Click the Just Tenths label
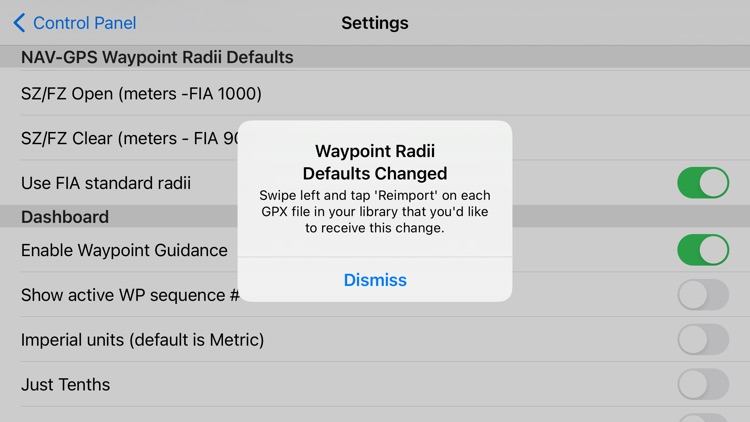The height and width of the screenshot is (422, 750). (66, 385)
